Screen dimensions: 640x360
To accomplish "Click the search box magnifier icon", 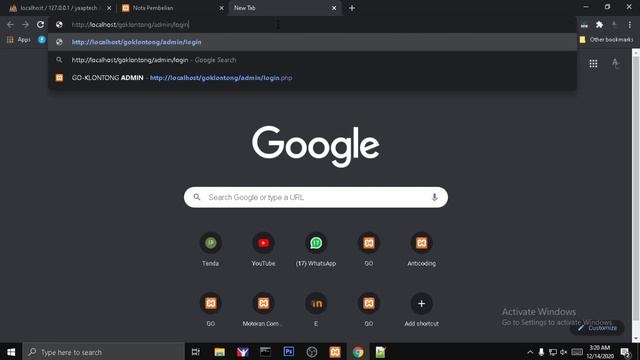I will [197, 197].
